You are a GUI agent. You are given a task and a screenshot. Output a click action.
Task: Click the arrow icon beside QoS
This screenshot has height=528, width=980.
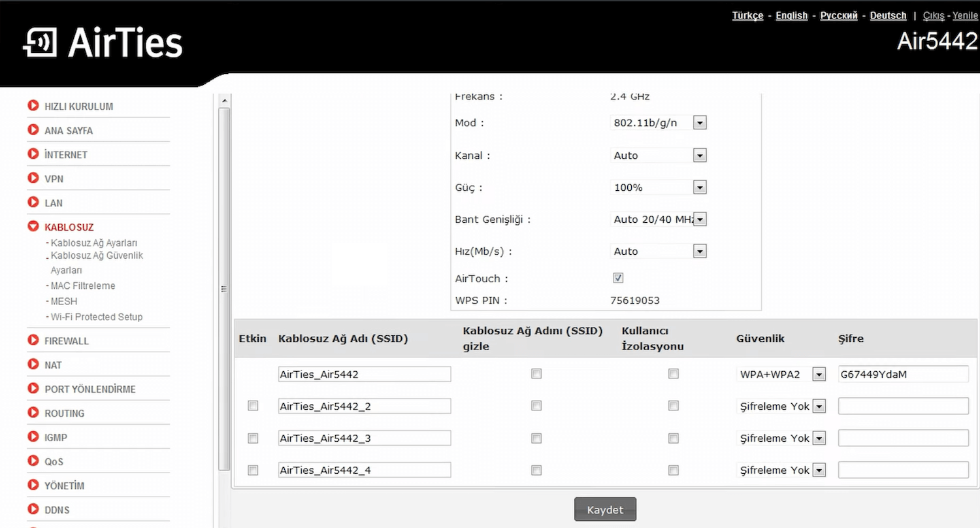(33, 461)
